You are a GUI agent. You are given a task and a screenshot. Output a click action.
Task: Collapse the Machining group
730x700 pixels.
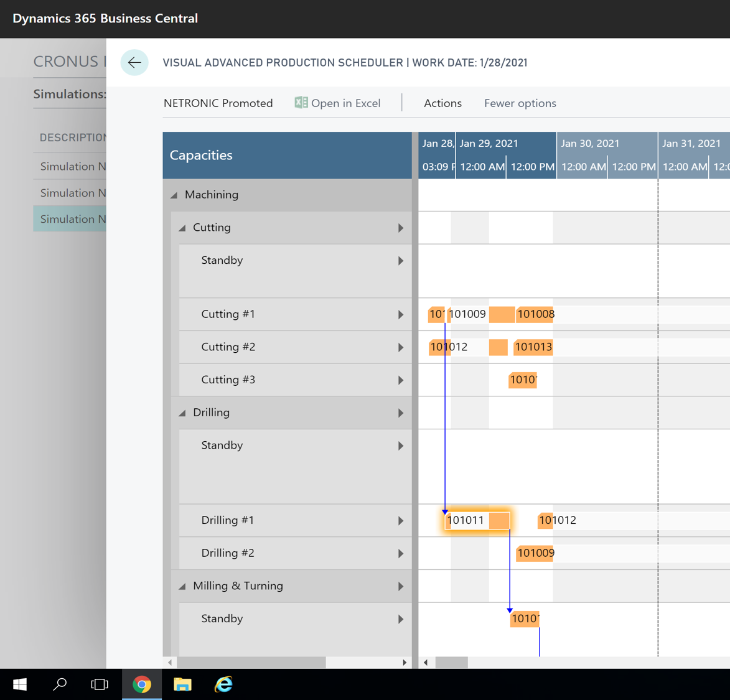174,195
